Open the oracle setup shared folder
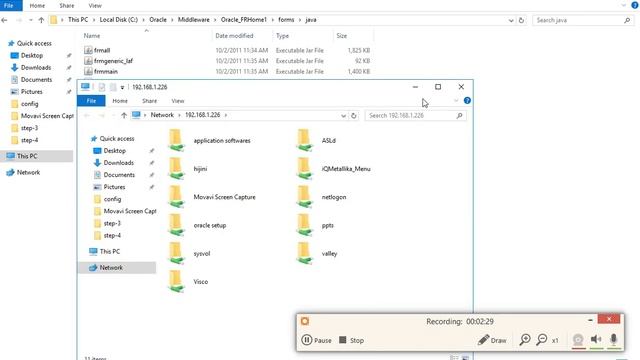The width and height of the screenshot is (640, 360). click(197, 225)
